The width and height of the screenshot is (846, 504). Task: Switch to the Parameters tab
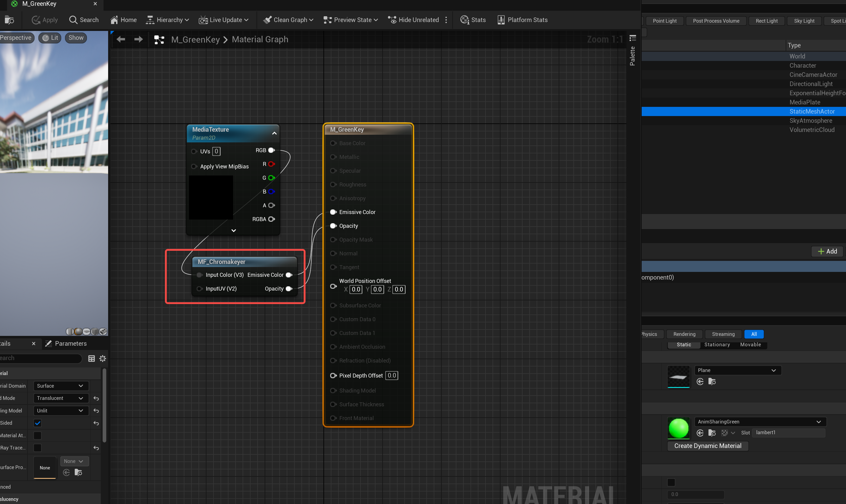(x=71, y=343)
